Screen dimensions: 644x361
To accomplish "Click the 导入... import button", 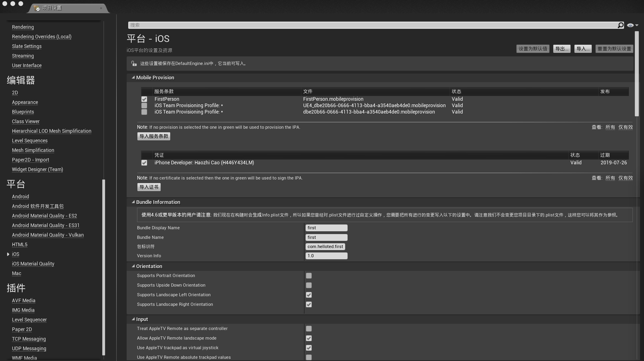I will 583,49.
